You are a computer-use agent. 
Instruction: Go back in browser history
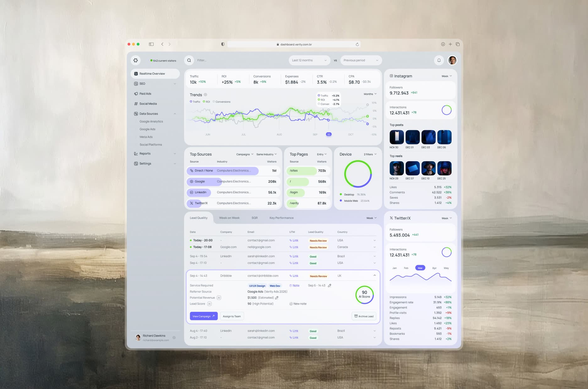pos(162,44)
